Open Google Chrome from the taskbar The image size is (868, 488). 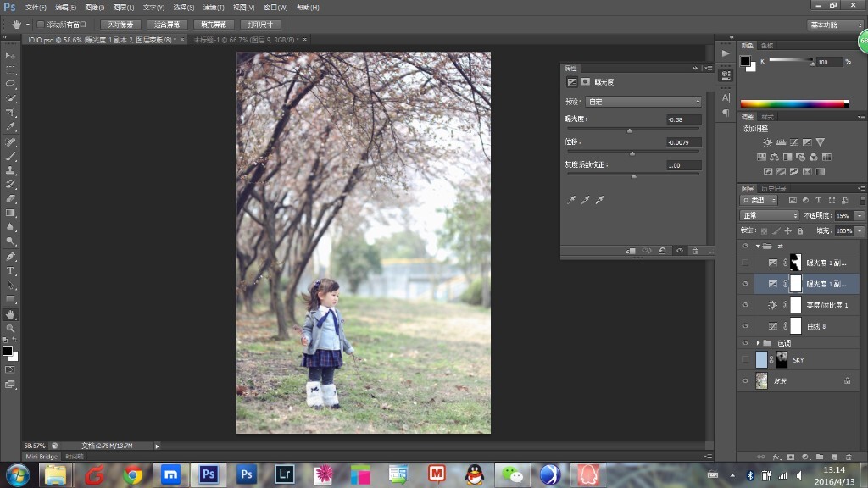pos(133,474)
